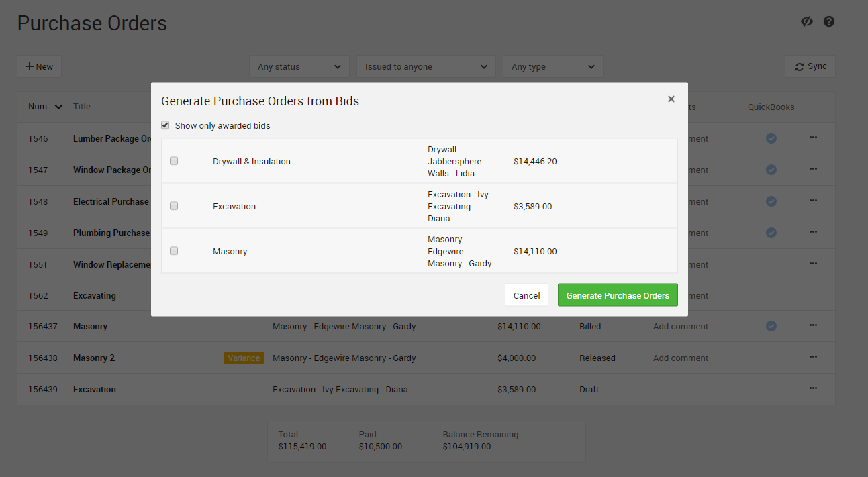868x477 pixels.
Task: Uncheck Show only awarded bids
Action: pos(165,125)
